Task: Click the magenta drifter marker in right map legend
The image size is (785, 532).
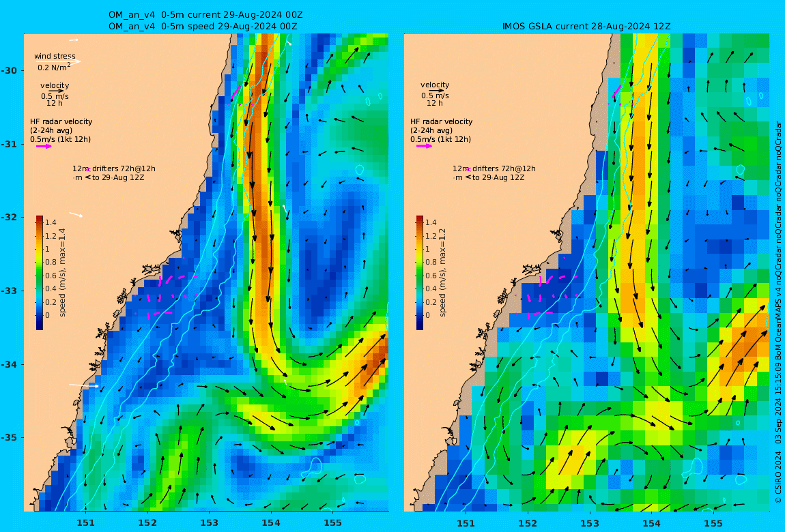Action: pyautogui.click(x=468, y=170)
